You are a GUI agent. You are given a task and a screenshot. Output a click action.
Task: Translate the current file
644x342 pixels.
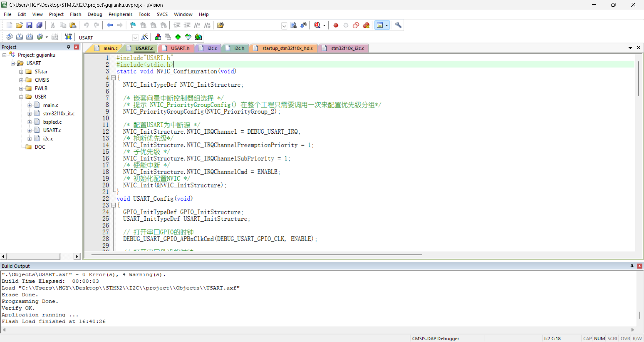[x=9, y=37]
